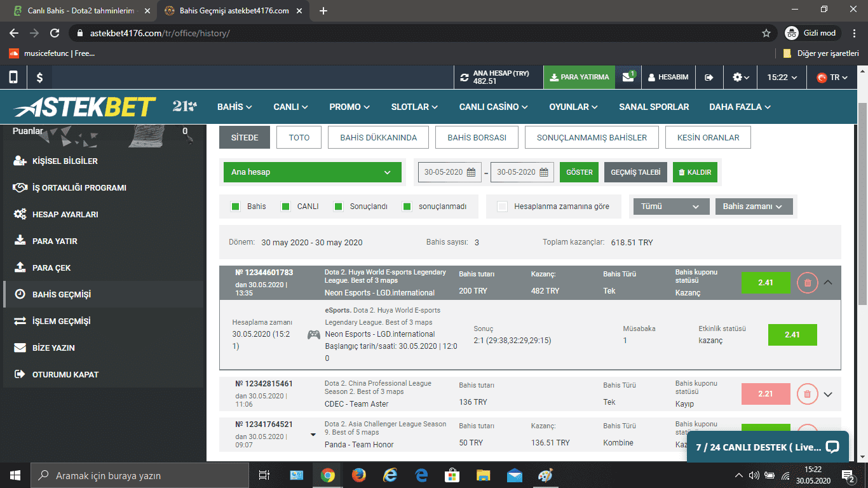Open the Tümü filter dropdown
This screenshot has width=868, height=488.
click(x=670, y=207)
